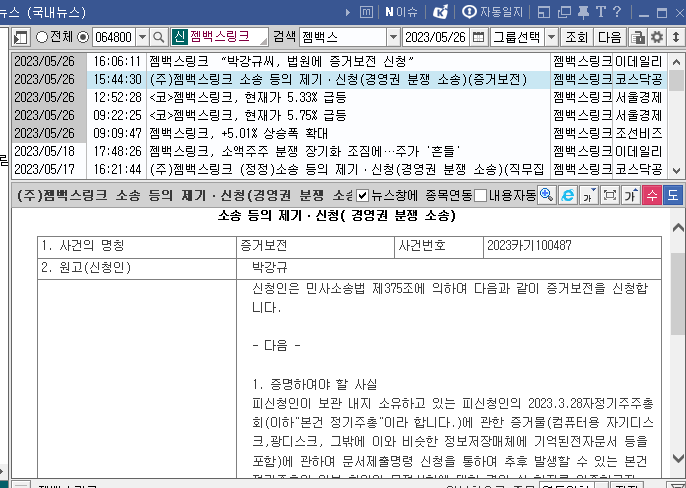Click the title bar play arrow icon
The height and width of the screenshot is (488, 686).
pyautogui.click(x=348, y=12)
